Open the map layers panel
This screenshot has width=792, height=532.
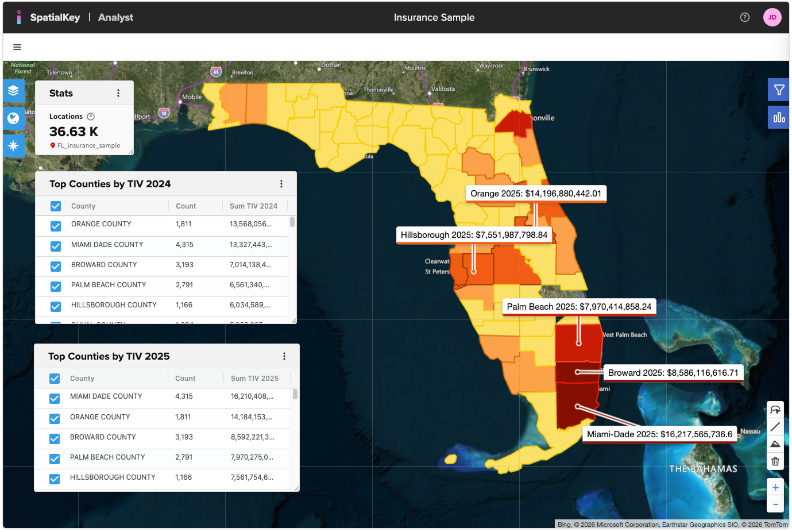(13, 91)
